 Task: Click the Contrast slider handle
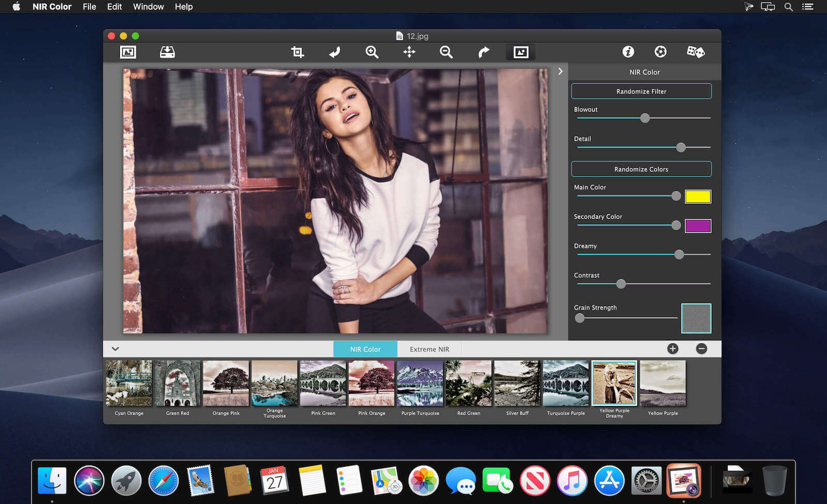click(x=621, y=284)
